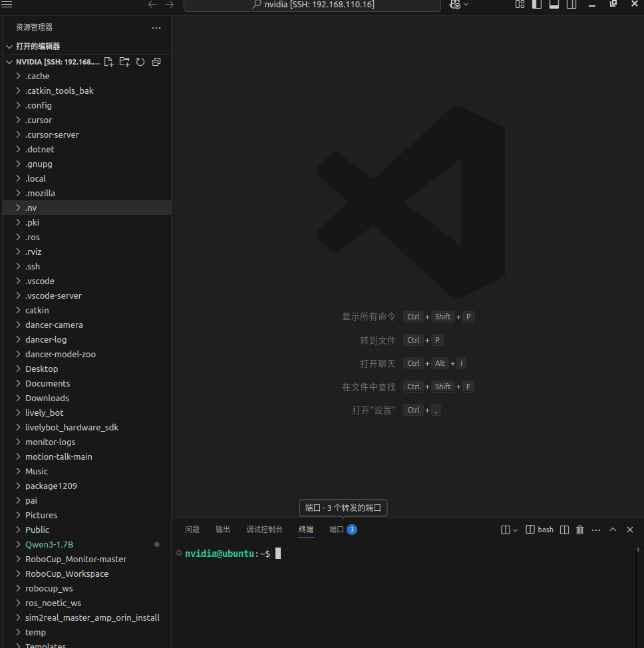644x648 pixels.
Task: Select the .mozilla folder
Action: [86, 193]
